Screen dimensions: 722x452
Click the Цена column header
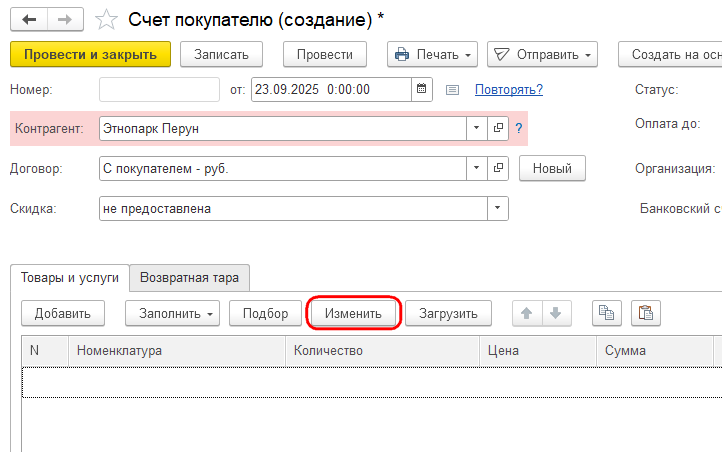pos(538,351)
